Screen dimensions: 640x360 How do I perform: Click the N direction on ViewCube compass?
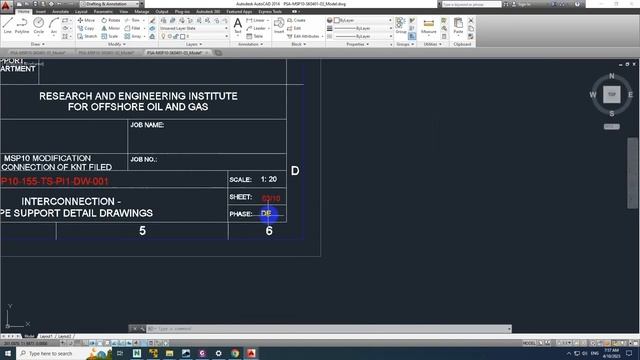(611, 76)
